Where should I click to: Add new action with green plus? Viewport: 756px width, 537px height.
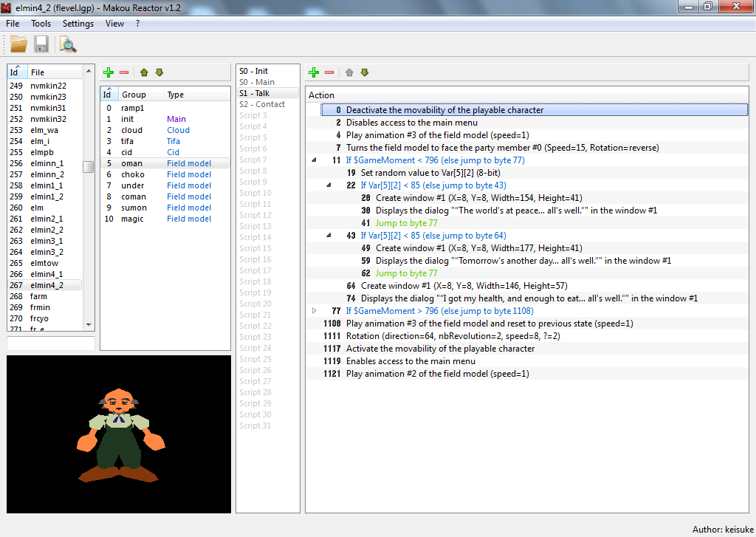[x=314, y=72]
